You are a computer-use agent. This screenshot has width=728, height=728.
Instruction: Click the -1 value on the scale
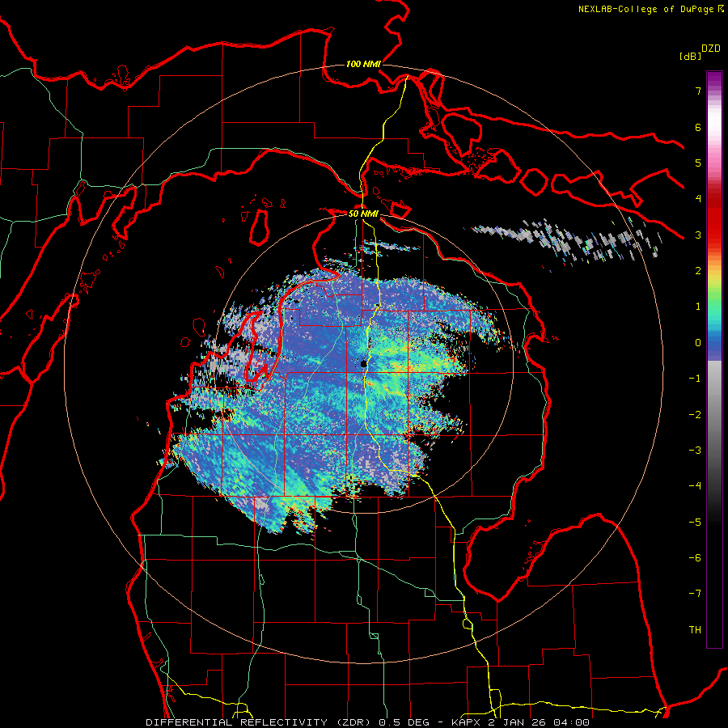[695, 379]
